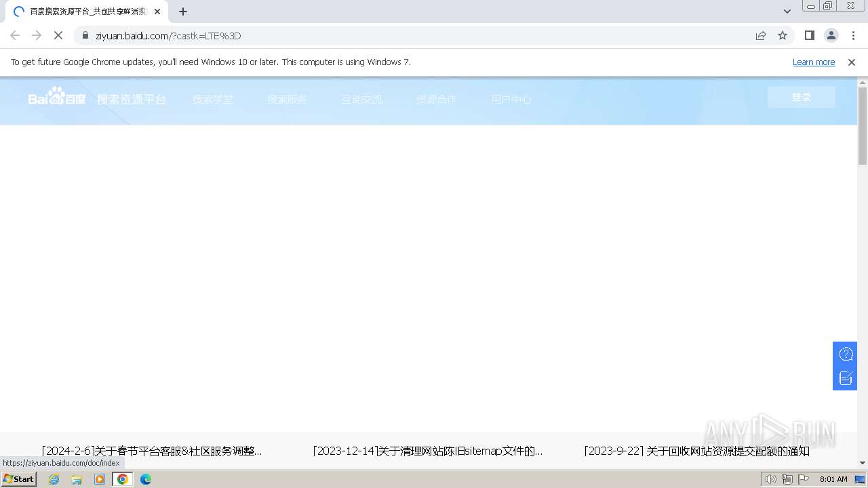The image size is (868, 488).
Task: Share this page icon in address bar
Action: [761, 35]
